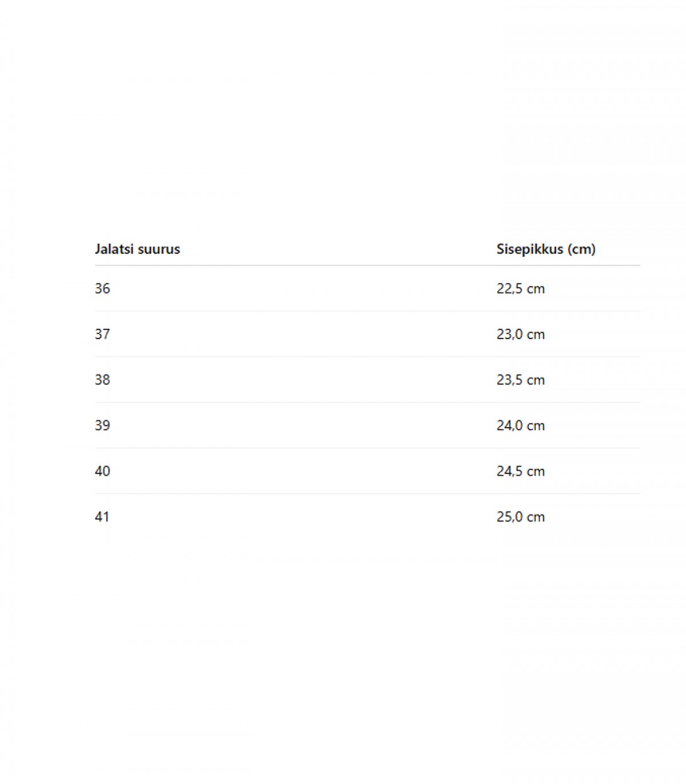Click the Jalatsi suurus column header
The height and width of the screenshot is (784, 686).
coord(137,249)
